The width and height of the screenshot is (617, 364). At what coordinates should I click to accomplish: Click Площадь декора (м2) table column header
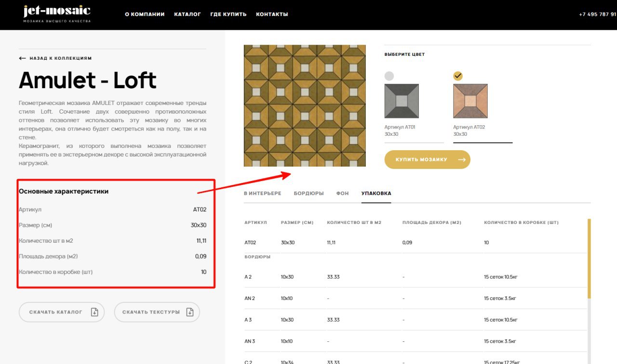pos(432,222)
